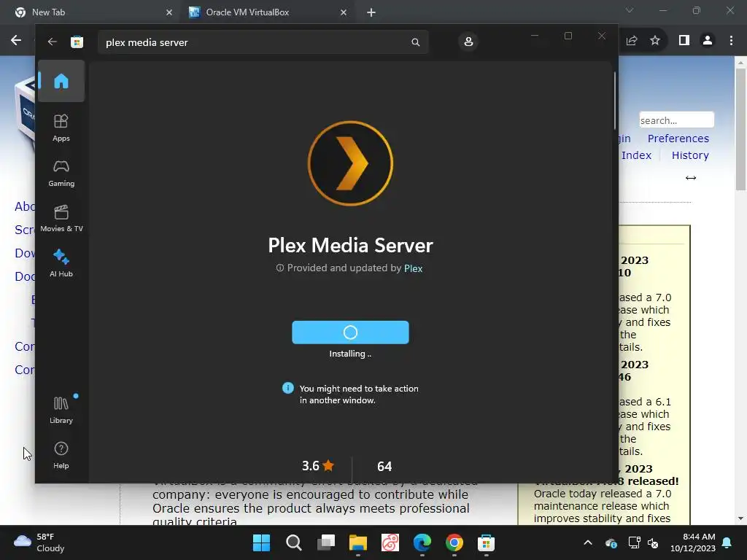The image size is (747, 560).
Task: Open Index link on VirtualBox page
Action: pos(636,155)
